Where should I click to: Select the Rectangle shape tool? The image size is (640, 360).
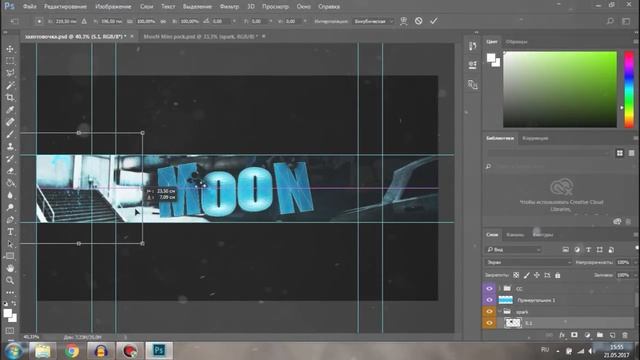[x=10, y=256]
